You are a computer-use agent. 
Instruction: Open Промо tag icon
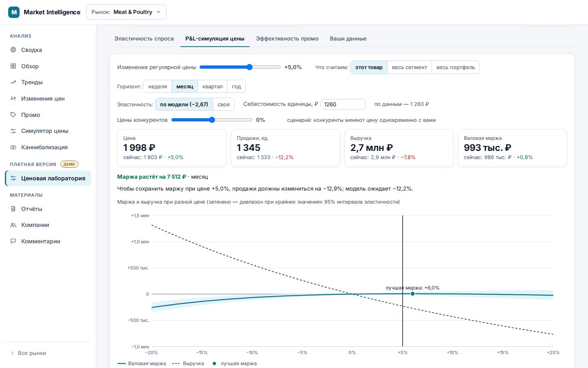click(13, 115)
